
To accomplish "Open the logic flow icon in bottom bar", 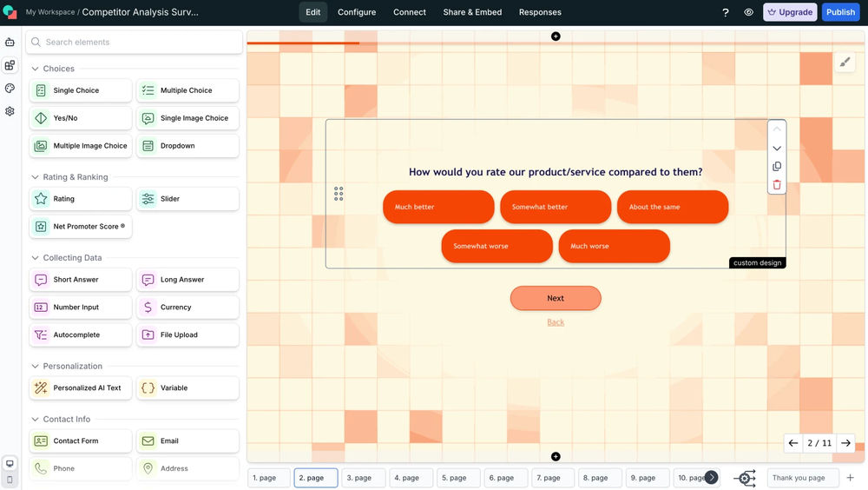I will pyautogui.click(x=745, y=478).
